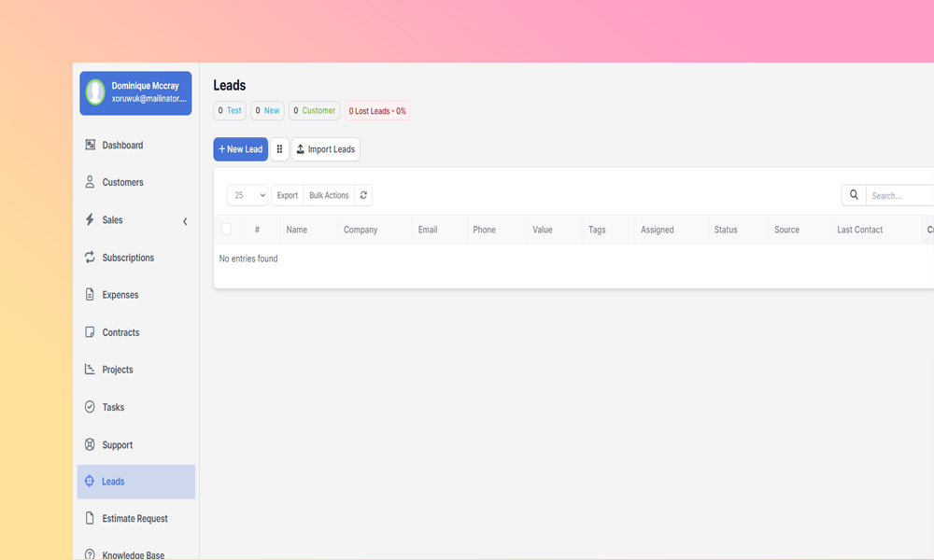
Task: Sort by the Phone column header
Action: tap(484, 229)
